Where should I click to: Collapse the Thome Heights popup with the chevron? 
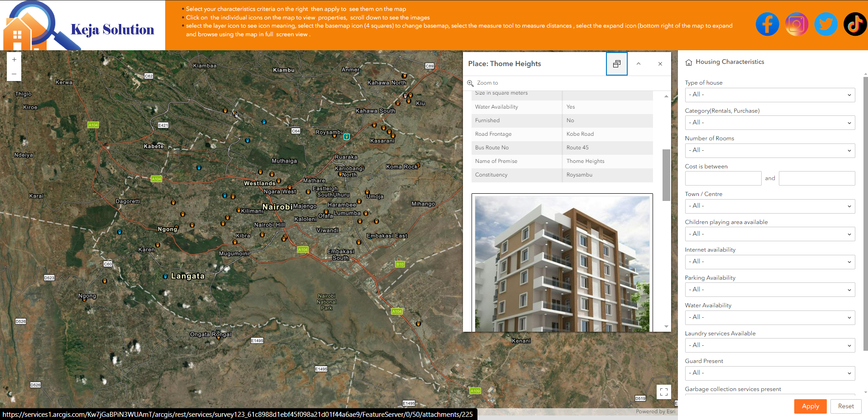pyautogui.click(x=638, y=64)
